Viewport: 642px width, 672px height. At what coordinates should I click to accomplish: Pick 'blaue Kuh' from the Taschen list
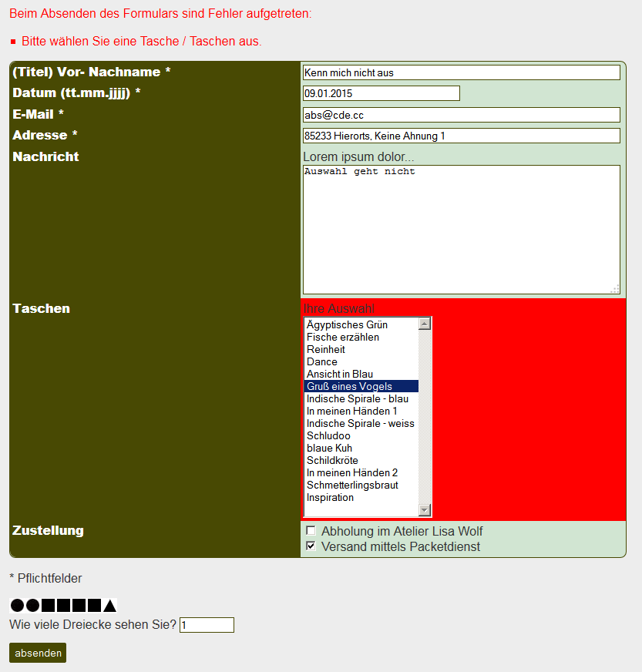329,449
